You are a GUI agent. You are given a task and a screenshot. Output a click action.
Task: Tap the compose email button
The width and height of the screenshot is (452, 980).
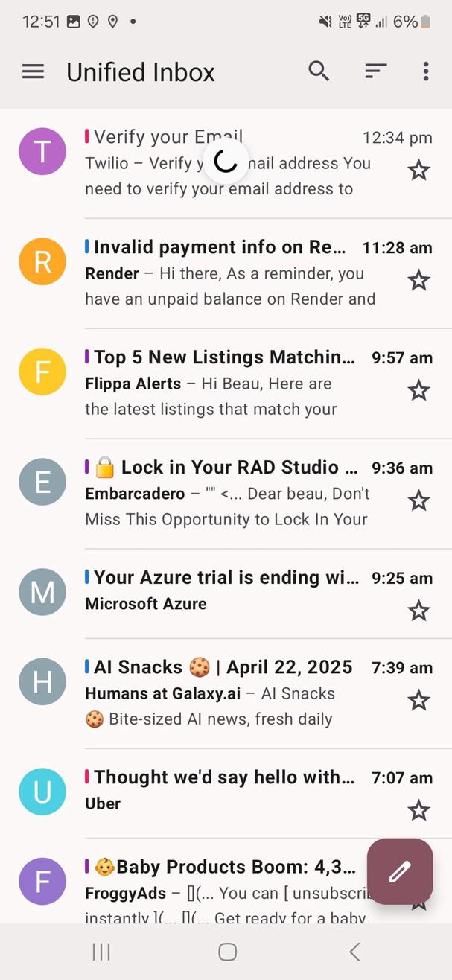(x=400, y=871)
